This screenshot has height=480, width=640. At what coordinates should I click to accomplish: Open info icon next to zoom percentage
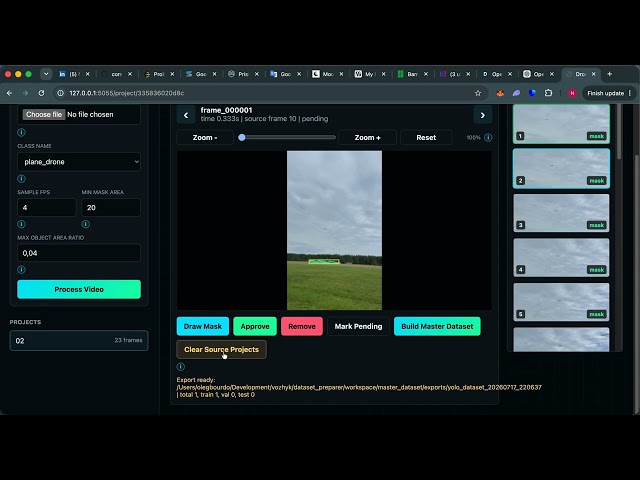coord(488,138)
